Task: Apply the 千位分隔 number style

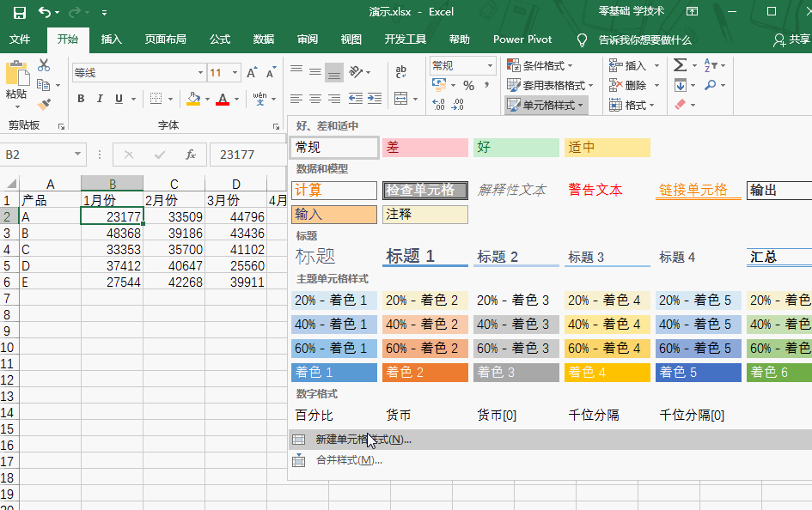Action: pyautogui.click(x=594, y=415)
